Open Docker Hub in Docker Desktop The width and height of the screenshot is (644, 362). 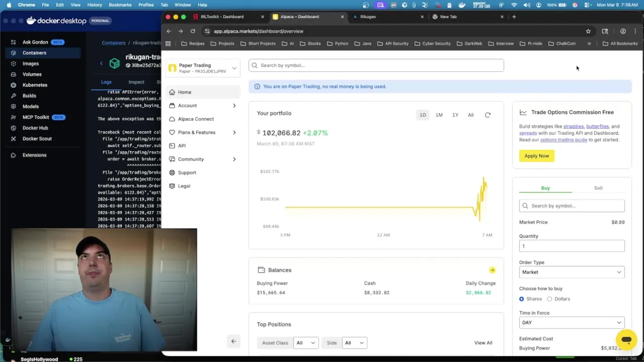tap(35, 128)
